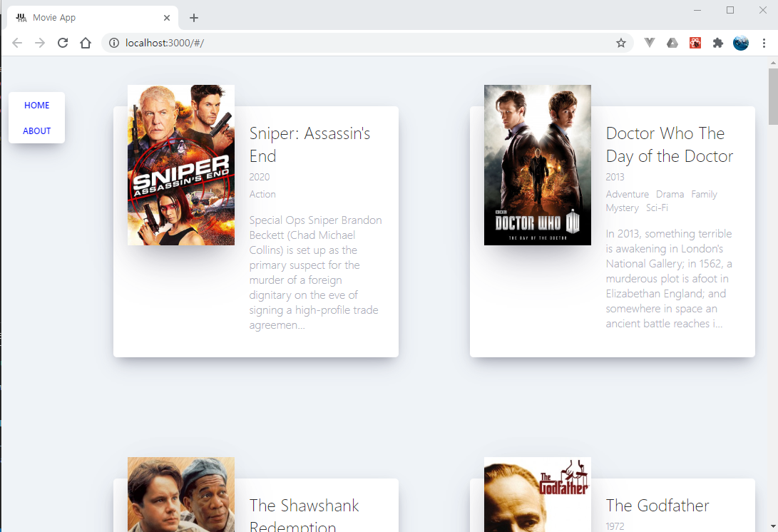Viewport: 778px width, 532px height.
Task: Select the Movie App tab
Action: (x=93, y=18)
